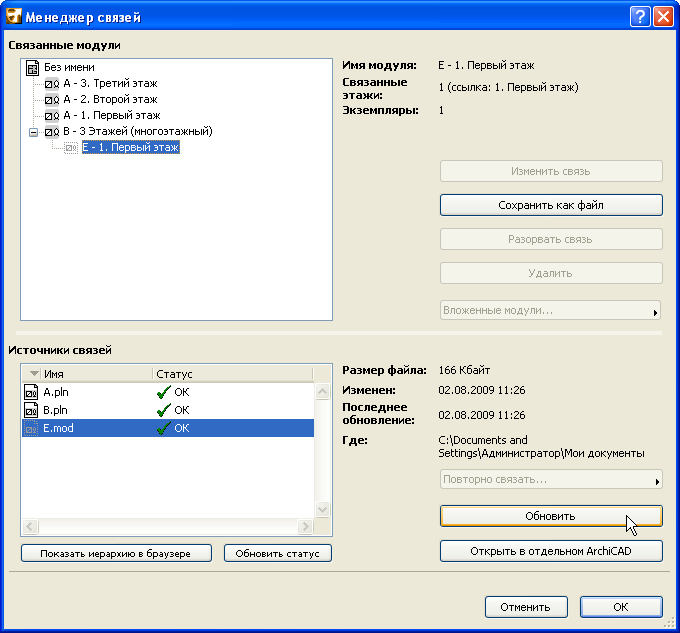Select the A.pln row in sources list
Screen dimensions: 680x633
pos(168,392)
